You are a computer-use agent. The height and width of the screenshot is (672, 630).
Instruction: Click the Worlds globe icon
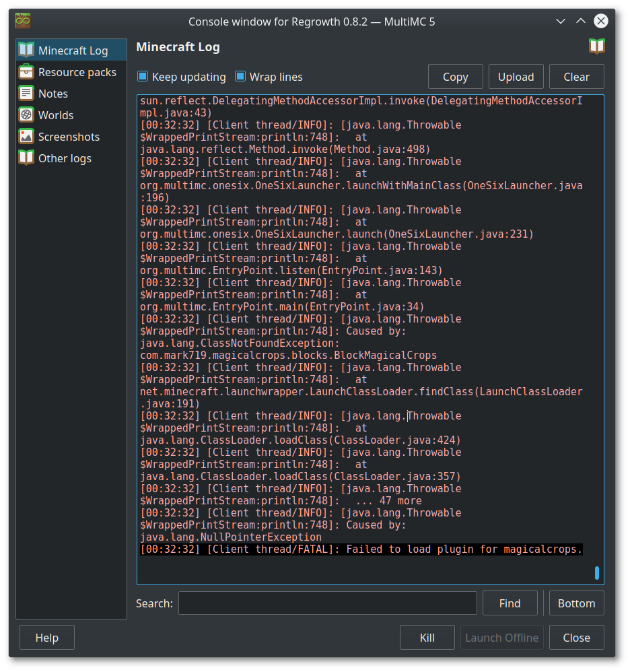pyautogui.click(x=26, y=114)
